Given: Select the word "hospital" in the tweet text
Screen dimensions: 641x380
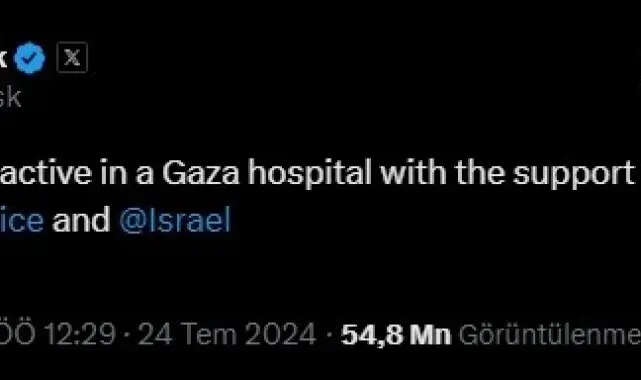Looking at the screenshot, I should point(310,174).
